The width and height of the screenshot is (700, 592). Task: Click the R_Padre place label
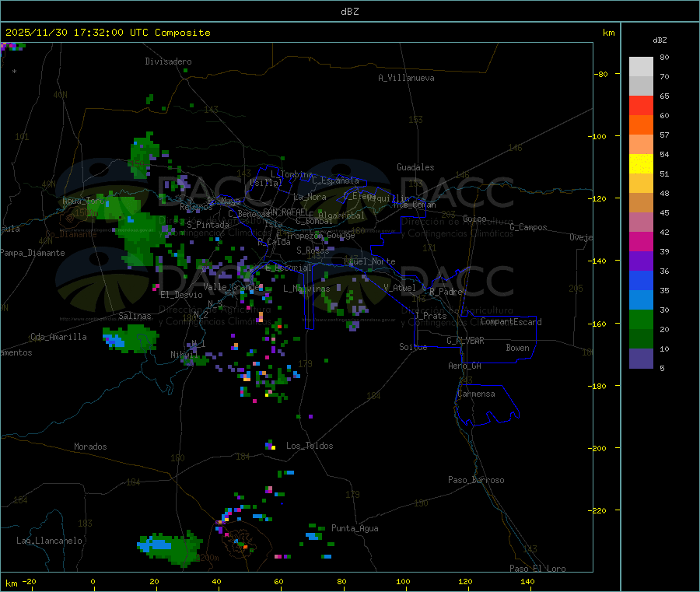point(446,292)
